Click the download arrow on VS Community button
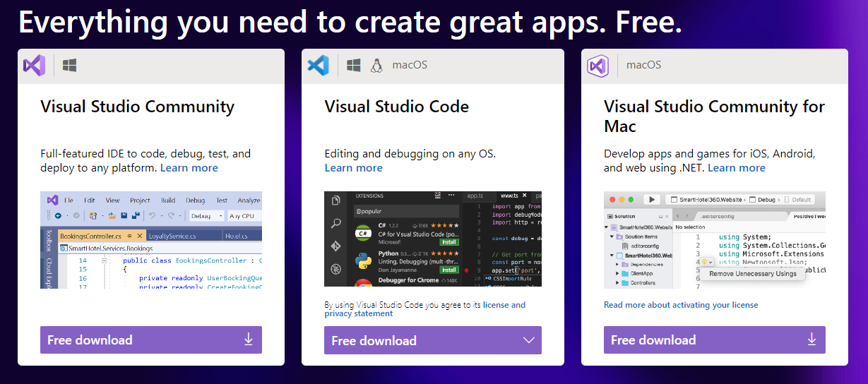 [x=248, y=340]
